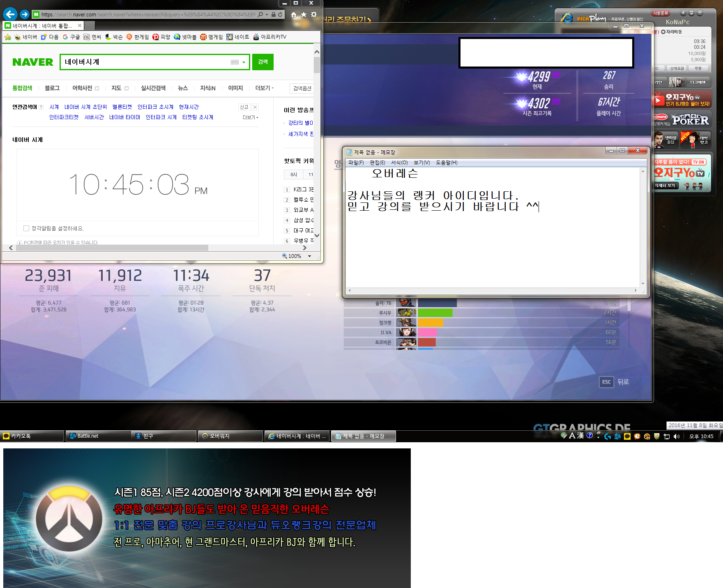Open the 구글 bookmark in favorites bar

pos(71,37)
